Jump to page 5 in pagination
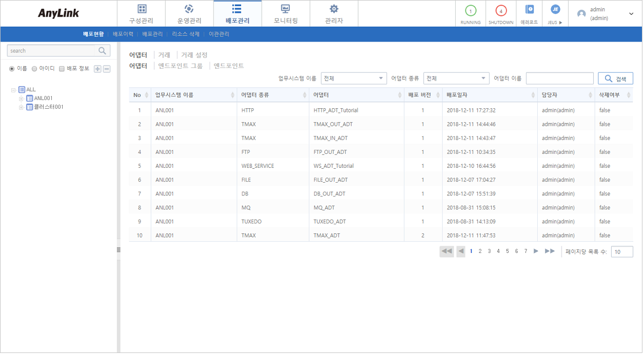This screenshot has height=354, width=644. pyautogui.click(x=507, y=251)
